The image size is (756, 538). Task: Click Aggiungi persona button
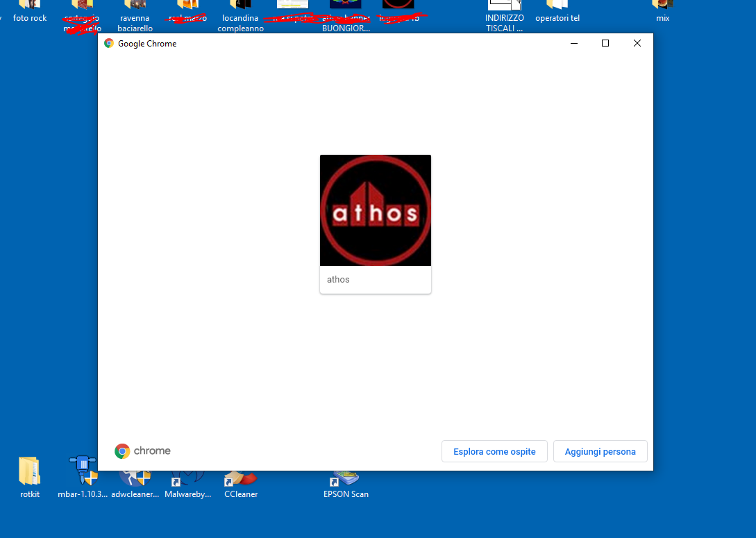(600, 452)
